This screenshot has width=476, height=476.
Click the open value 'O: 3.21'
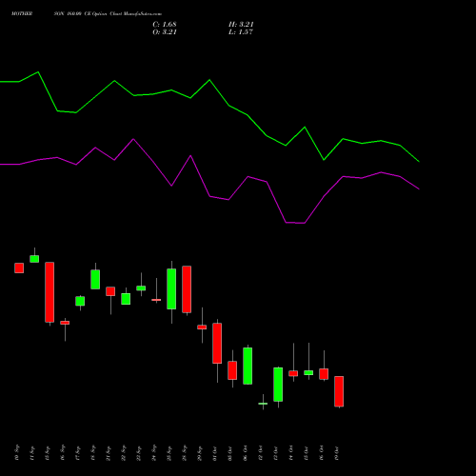(x=165, y=32)
